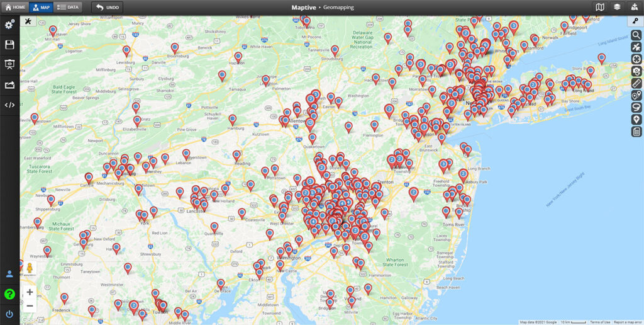Click the satellite view tool icon

(x=636, y=47)
